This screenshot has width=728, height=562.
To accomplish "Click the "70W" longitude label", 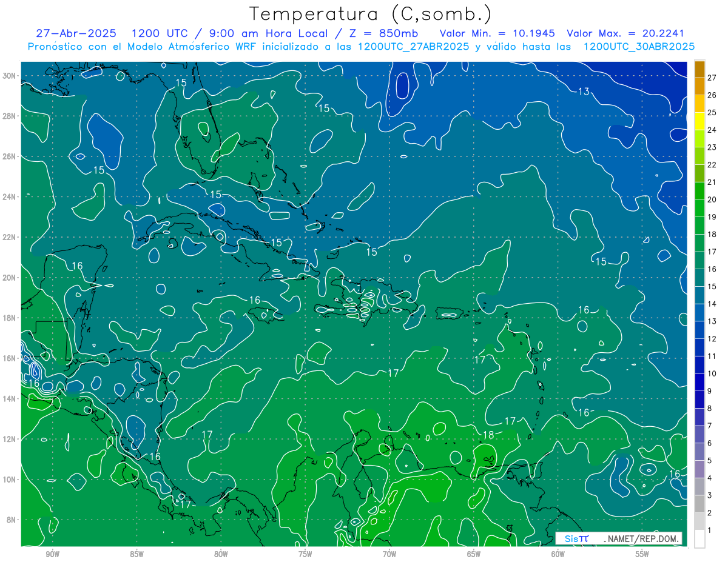I will coord(389,554).
